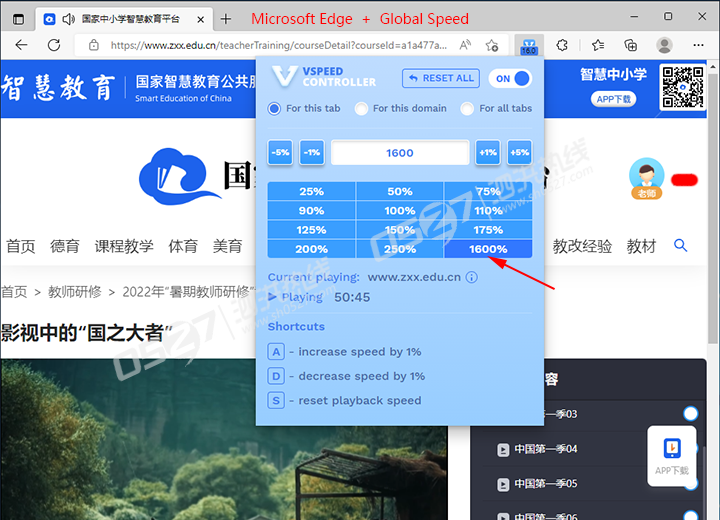The height and width of the screenshot is (520, 720).
Task: Increase speed with the +1% button
Action: (x=488, y=153)
